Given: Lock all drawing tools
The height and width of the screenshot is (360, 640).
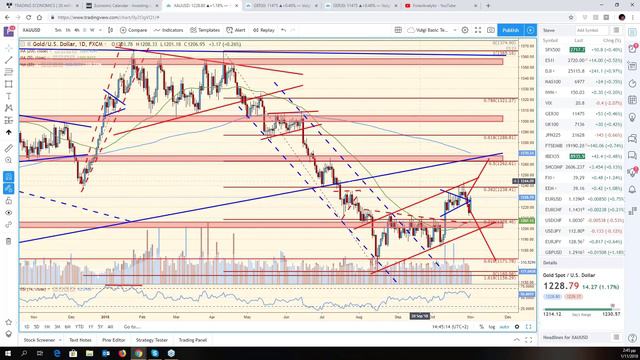Looking at the screenshot, I should pos(9,200).
